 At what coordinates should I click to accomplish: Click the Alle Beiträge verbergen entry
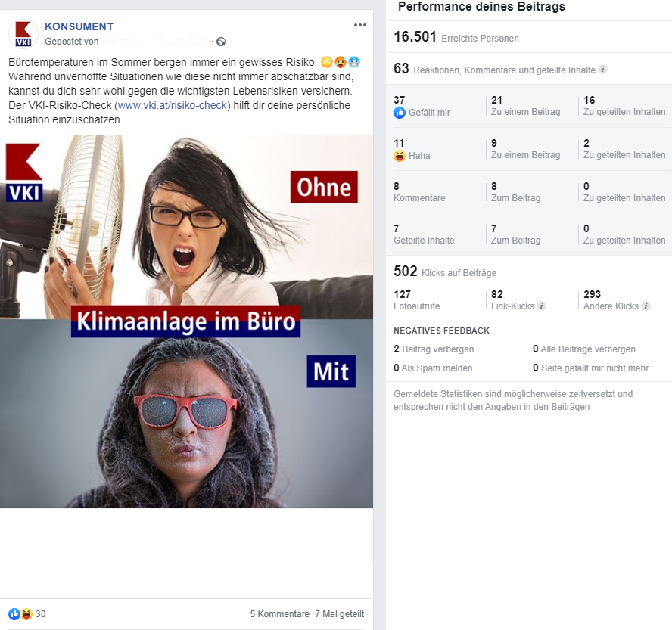[584, 349]
